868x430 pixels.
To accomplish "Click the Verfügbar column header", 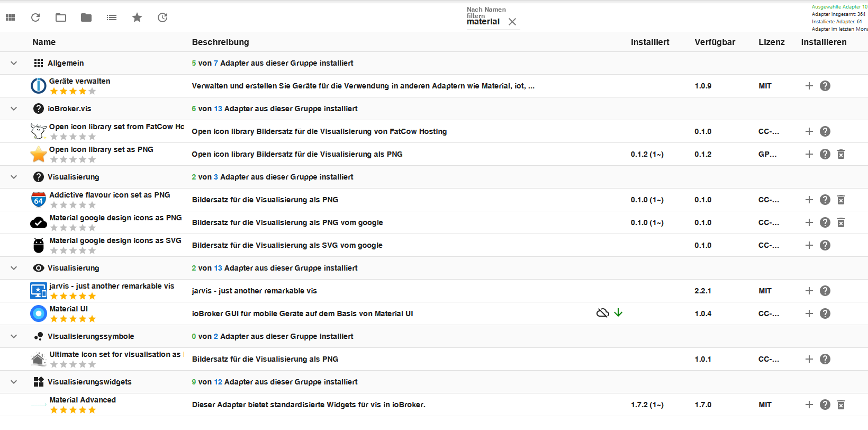I will 715,42.
